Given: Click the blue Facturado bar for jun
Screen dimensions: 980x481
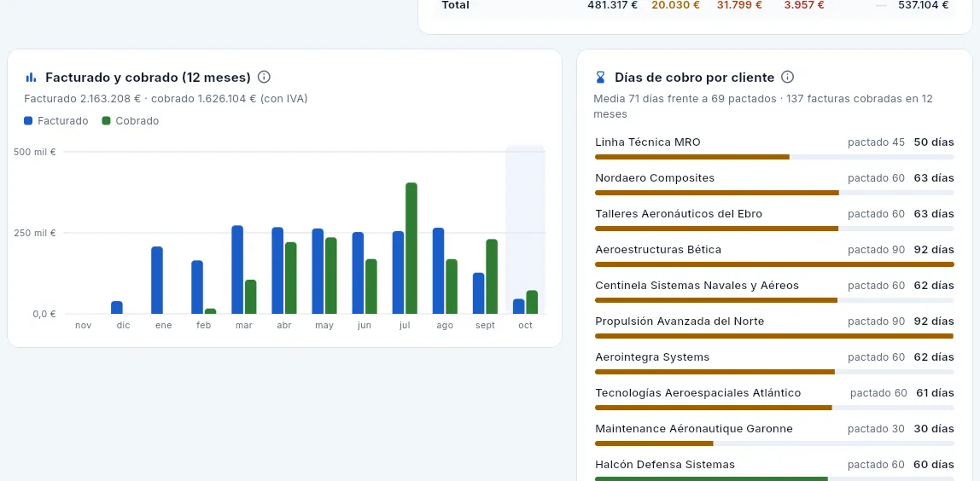Looking at the screenshot, I should tap(359, 273).
